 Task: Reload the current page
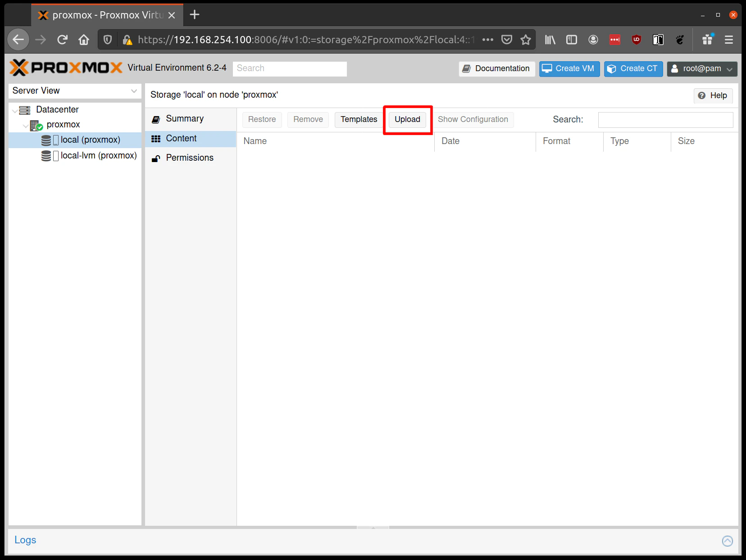click(x=62, y=40)
